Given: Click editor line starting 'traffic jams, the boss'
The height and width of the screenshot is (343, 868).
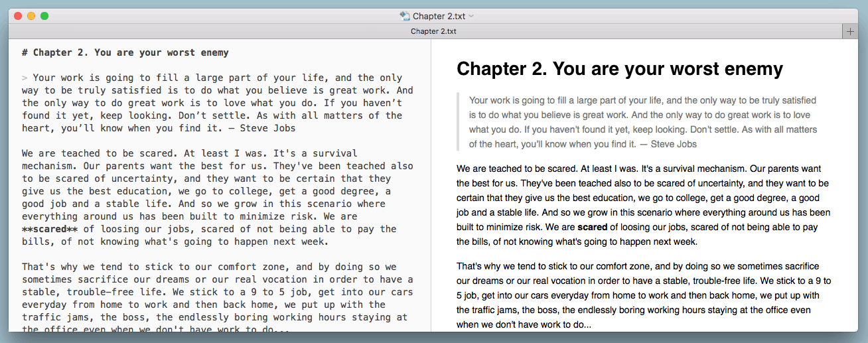Looking at the screenshot, I should tap(214, 317).
